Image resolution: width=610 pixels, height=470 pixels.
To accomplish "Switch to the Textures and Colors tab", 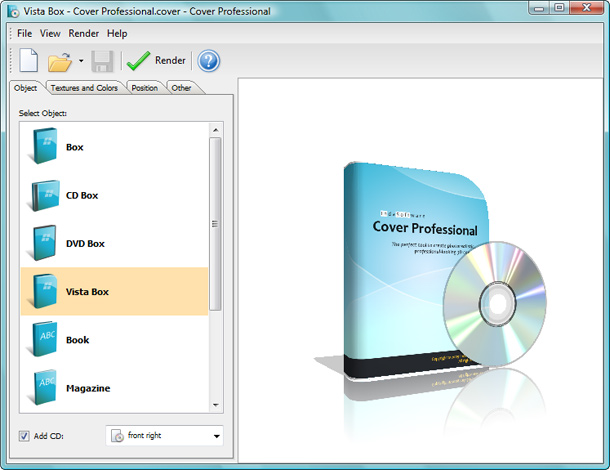I will point(84,88).
